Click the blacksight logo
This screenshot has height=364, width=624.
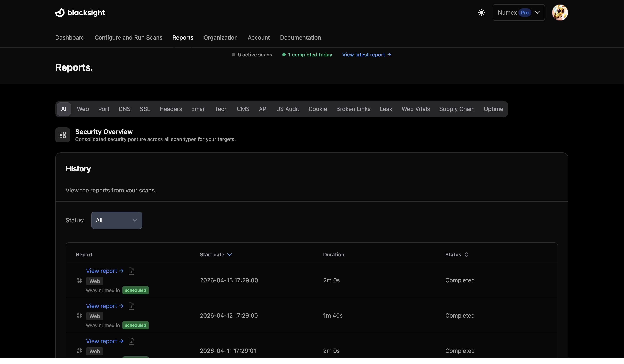point(80,12)
